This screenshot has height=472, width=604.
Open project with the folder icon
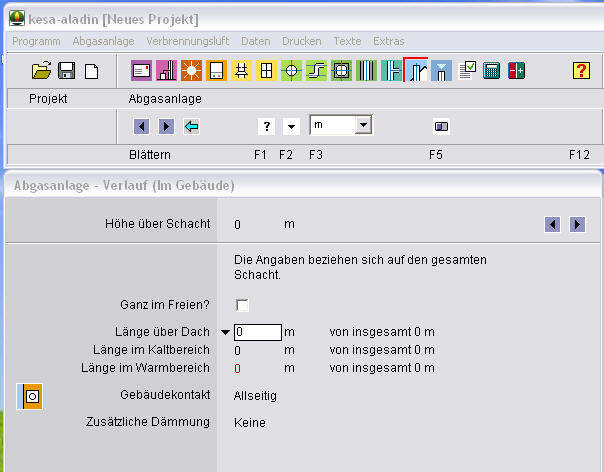tap(41, 71)
